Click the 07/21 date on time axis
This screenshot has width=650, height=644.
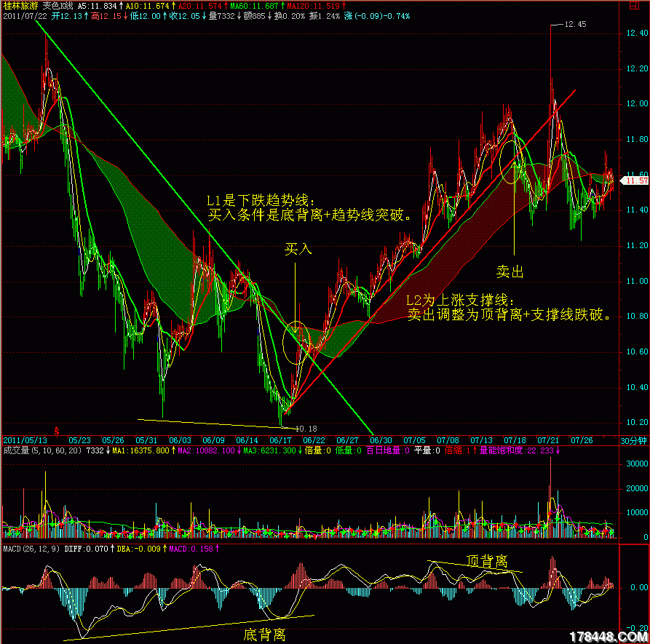547,440
